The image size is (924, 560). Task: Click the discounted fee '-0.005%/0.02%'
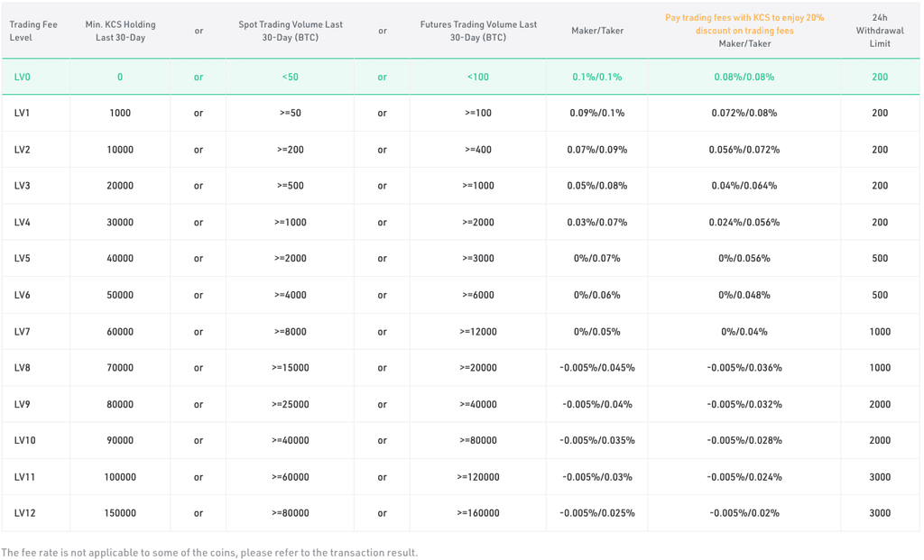click(744, 513)
